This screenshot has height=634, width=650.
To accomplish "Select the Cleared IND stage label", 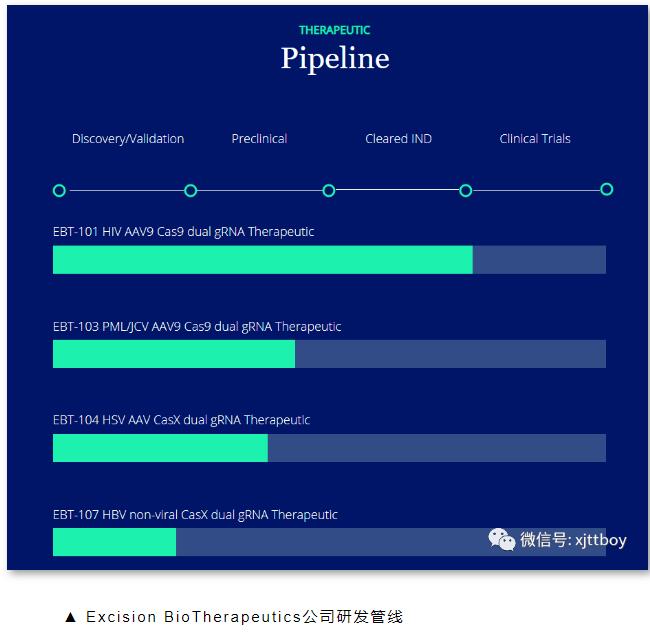I will coord(398,138).
